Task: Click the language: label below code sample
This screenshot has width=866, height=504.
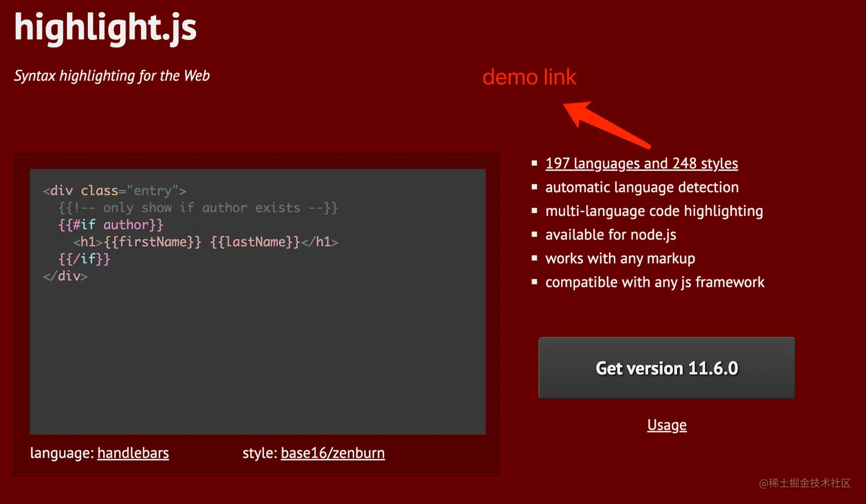Action: point(62,453)
